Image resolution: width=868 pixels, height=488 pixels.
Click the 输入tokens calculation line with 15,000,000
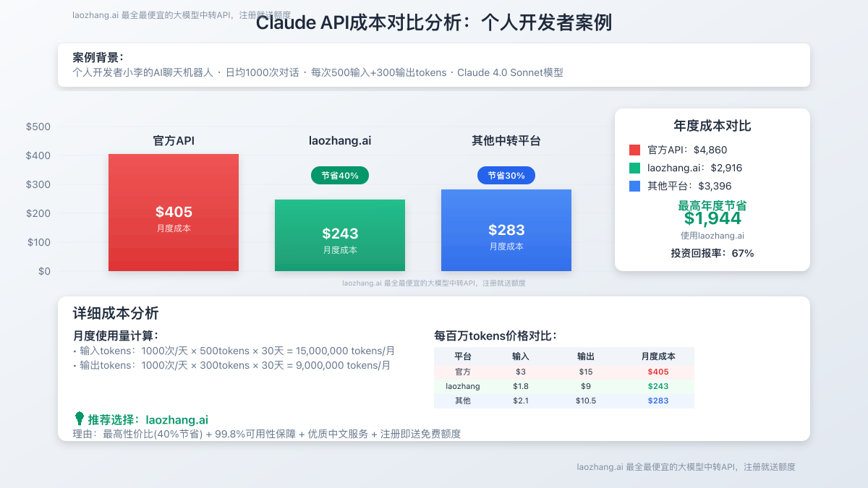point(234,351)
